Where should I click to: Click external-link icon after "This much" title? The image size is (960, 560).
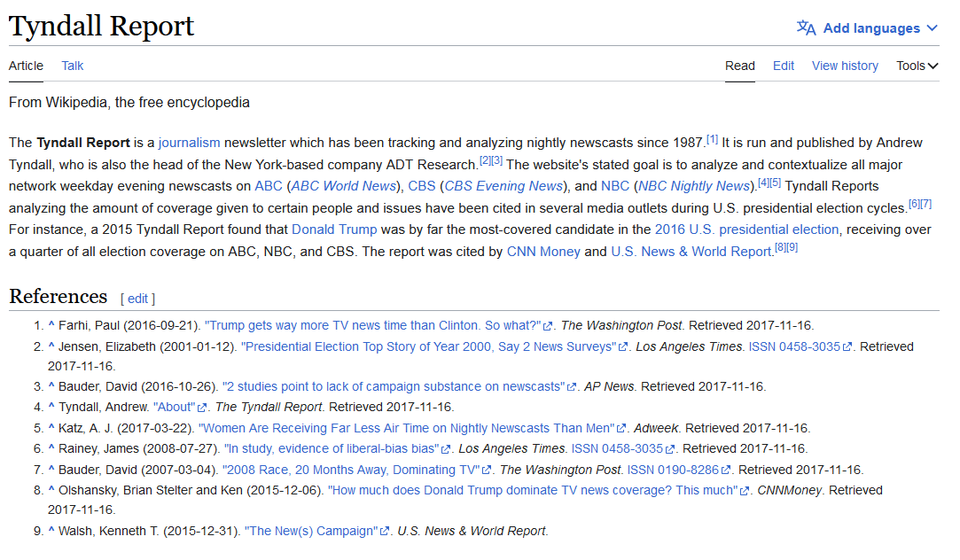745,491
